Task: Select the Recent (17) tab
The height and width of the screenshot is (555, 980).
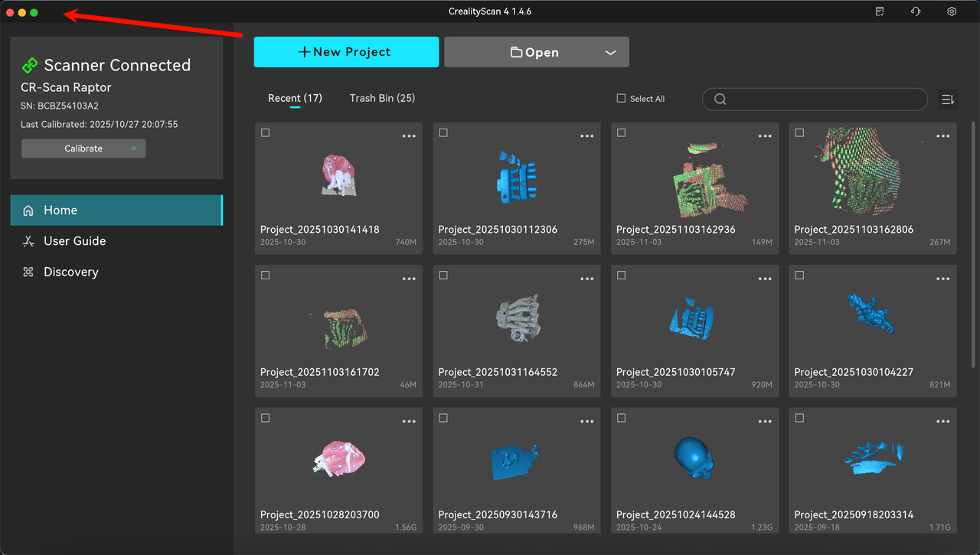Action: pyautogui.click(x=295, y=98)
